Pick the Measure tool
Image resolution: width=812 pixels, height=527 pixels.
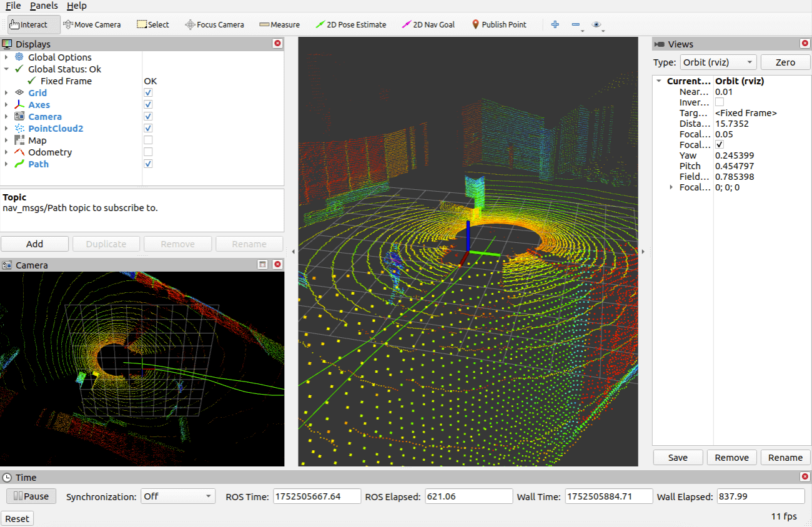(279, 25)
